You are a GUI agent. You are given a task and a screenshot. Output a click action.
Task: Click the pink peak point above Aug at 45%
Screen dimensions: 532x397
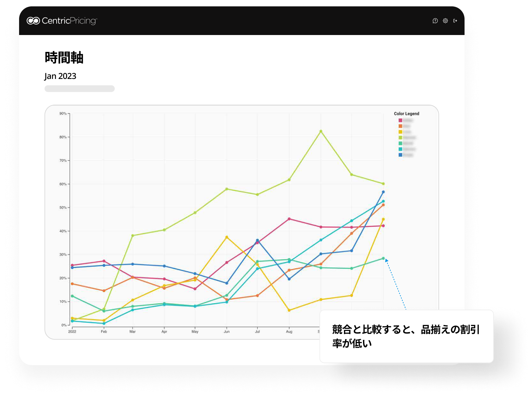click(x=289, y=219)
